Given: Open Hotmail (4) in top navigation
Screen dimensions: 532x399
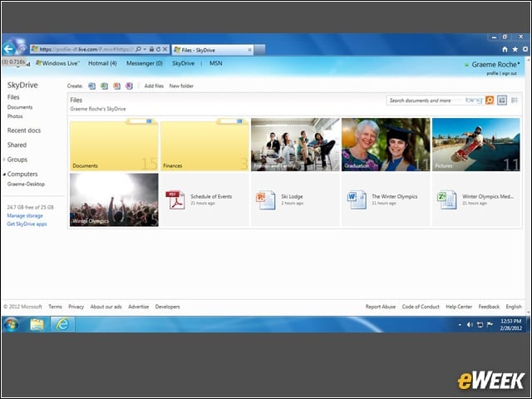Looking at the screenshot, I should click(x=102, y=63).
